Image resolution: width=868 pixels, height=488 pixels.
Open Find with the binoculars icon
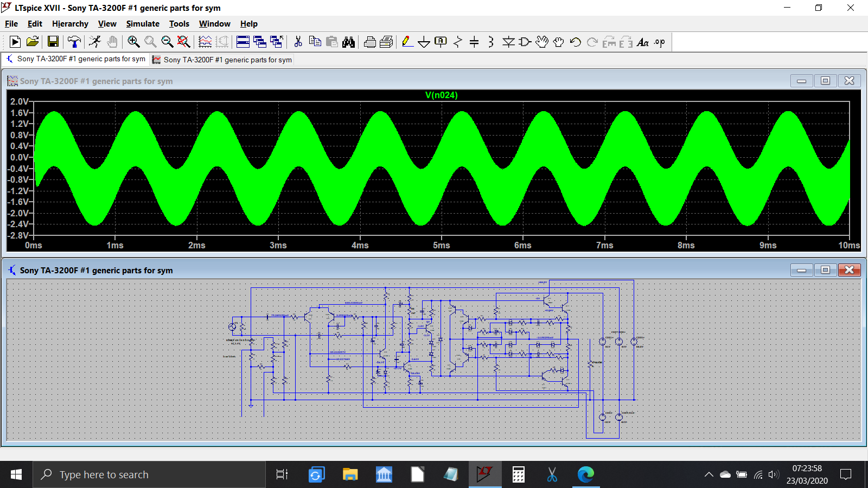[348, 42]
